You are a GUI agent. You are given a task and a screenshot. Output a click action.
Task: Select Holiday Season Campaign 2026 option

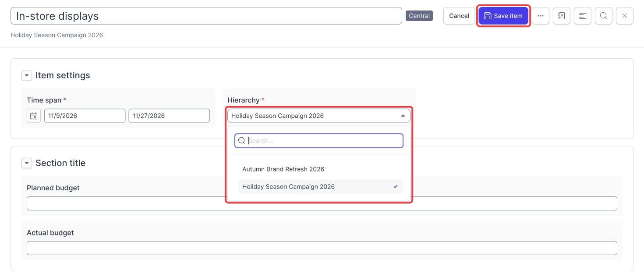click(x=321, y=186)
